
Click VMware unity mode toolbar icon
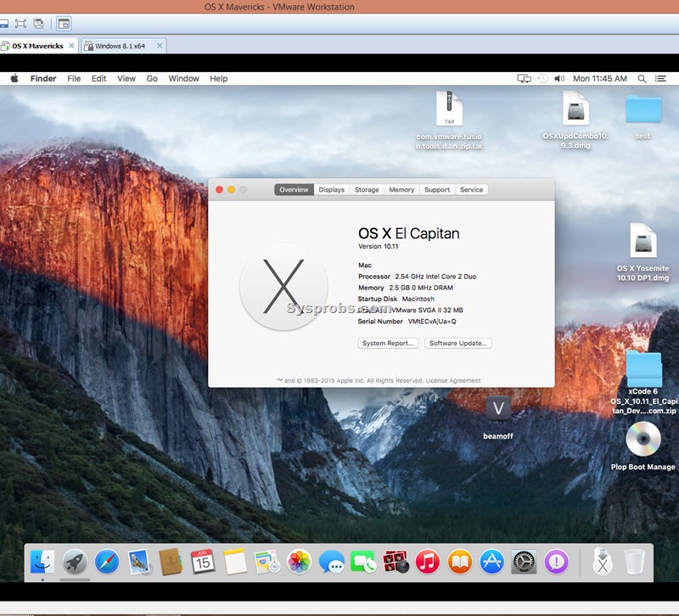38,24
